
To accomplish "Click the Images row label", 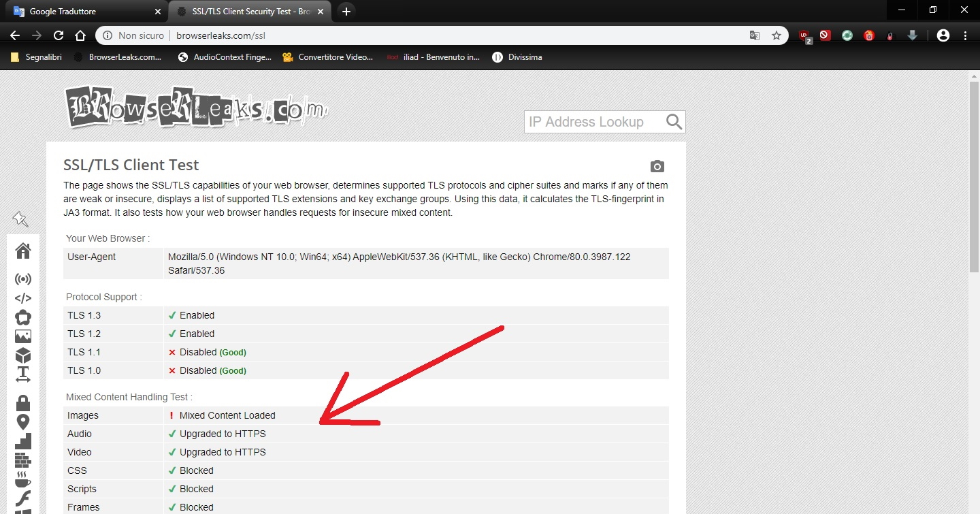I will click(83, 415).
